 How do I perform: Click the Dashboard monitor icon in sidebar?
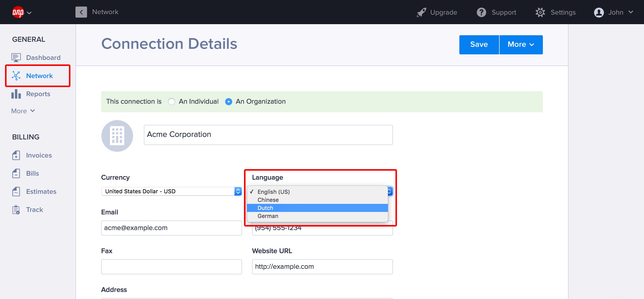coord(16,58)
